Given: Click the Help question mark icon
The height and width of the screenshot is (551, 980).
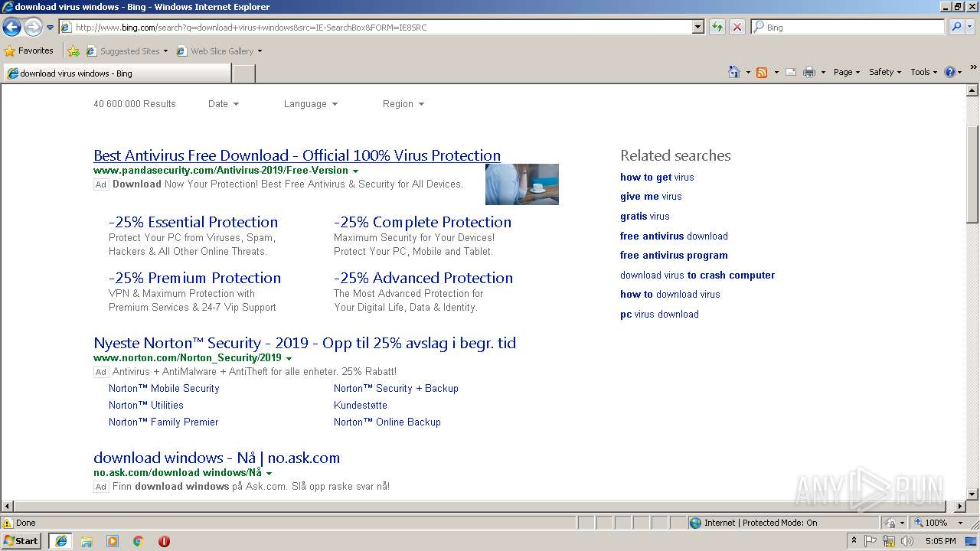Looking at the screenshot, I should pos(950,72).
